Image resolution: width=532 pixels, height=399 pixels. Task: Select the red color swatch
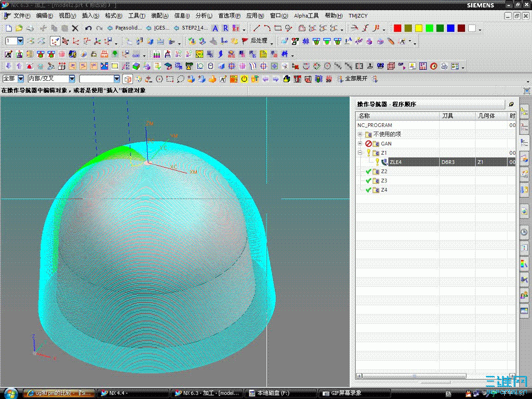coord(397,29)
